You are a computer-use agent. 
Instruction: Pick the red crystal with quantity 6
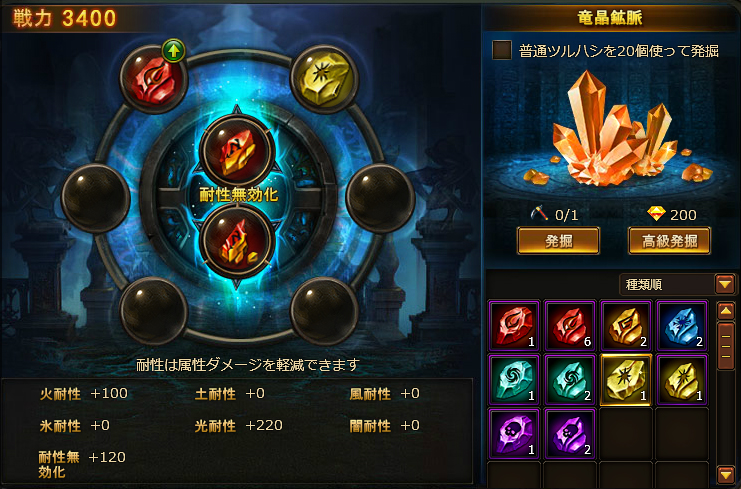pyautogui.click(x=569, y=326)
